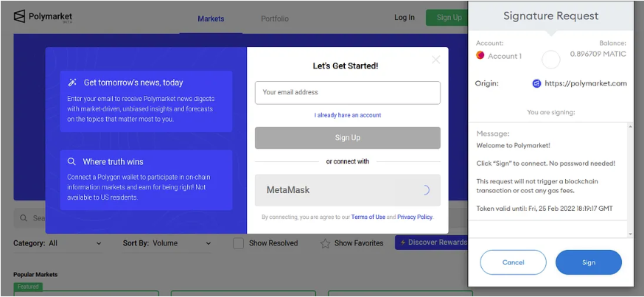Open the Markets tab
Image resolution: width=644 pixels, height=297 pixels.
(211, 18)
